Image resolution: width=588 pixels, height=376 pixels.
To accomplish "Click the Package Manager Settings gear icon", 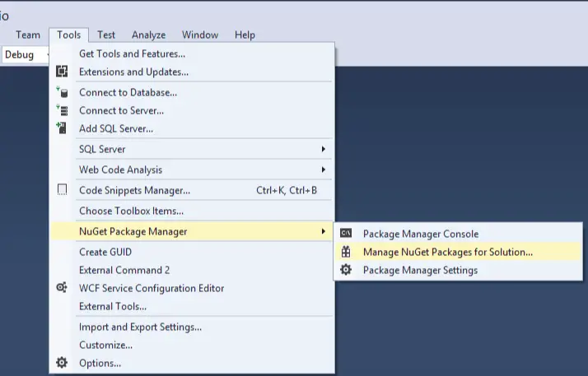I will coord(346,270).
